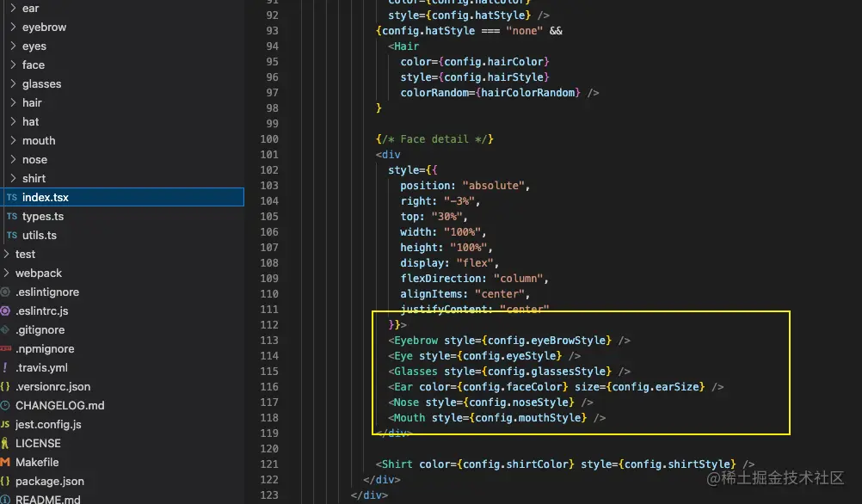Click the TS icon of index.tsx

point(12,197)
